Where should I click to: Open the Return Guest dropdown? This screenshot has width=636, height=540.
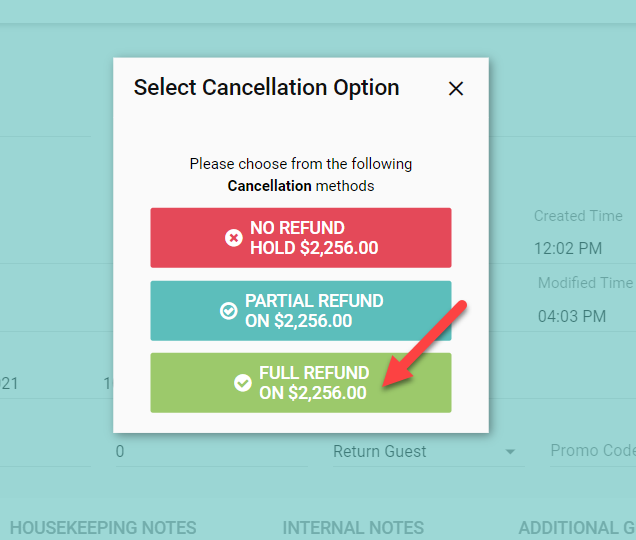point(420,452)
